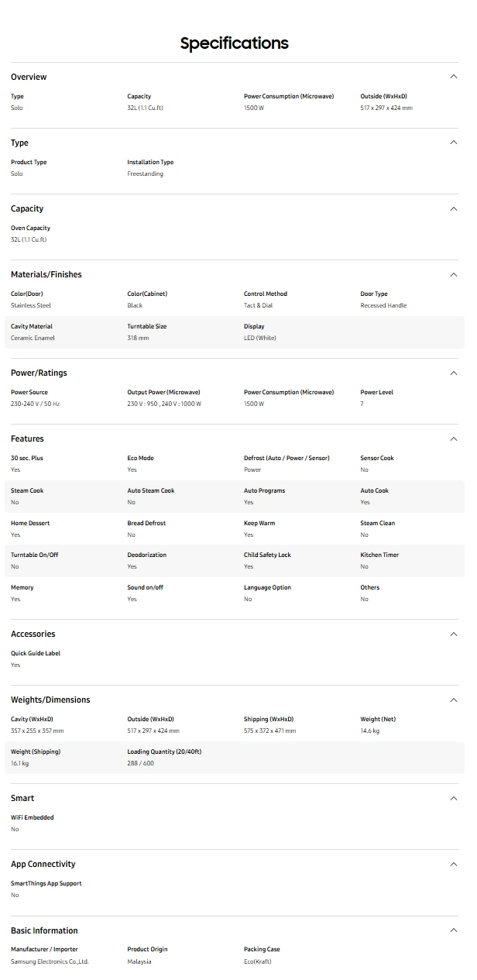Collapse the App Connectivity section chevron
The width and height of the screenshot is (477, 980).
click(x=454, y=864)
